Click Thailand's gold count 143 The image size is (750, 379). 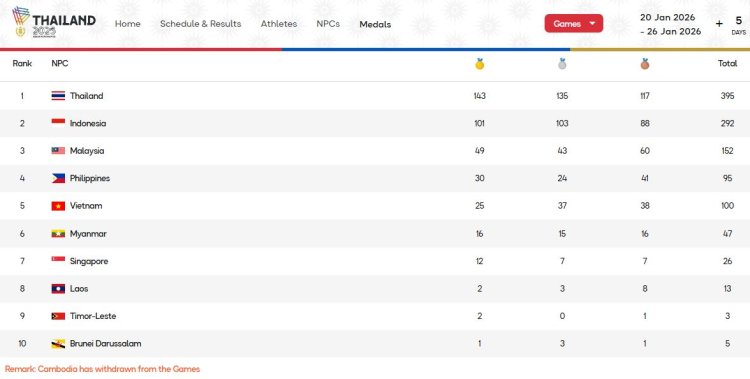(479, 96)
